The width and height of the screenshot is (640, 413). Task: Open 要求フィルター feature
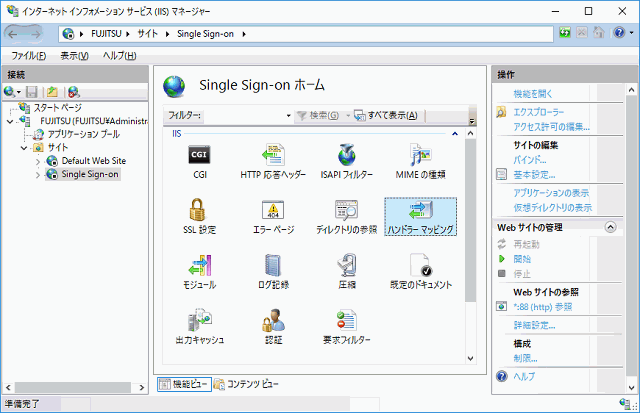pyautogui.click(x=347, y=327)
